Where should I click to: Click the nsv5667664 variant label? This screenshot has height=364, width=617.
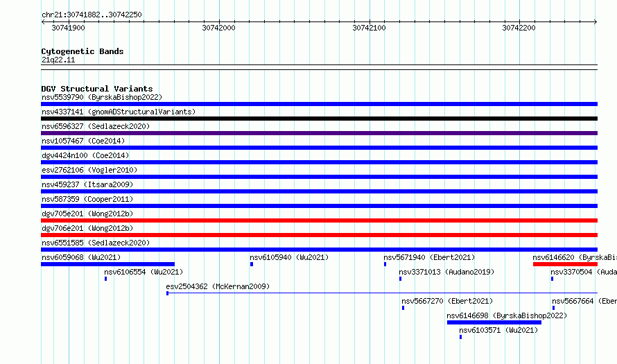click(x=584, y=301)
